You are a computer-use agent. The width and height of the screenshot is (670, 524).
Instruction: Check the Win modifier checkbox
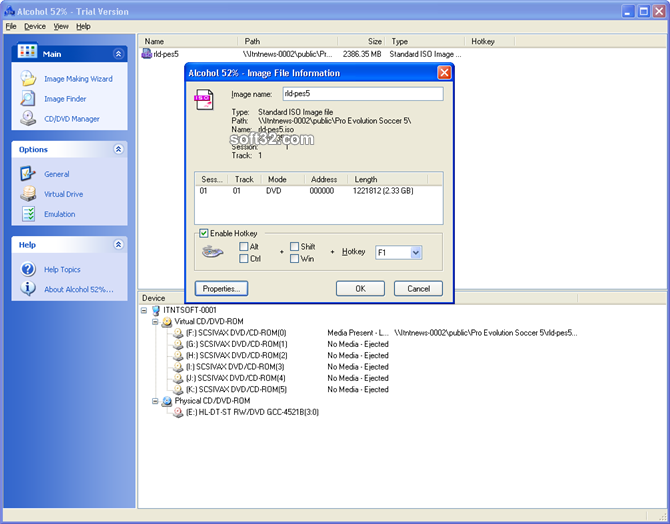click(x=294, y=259)
